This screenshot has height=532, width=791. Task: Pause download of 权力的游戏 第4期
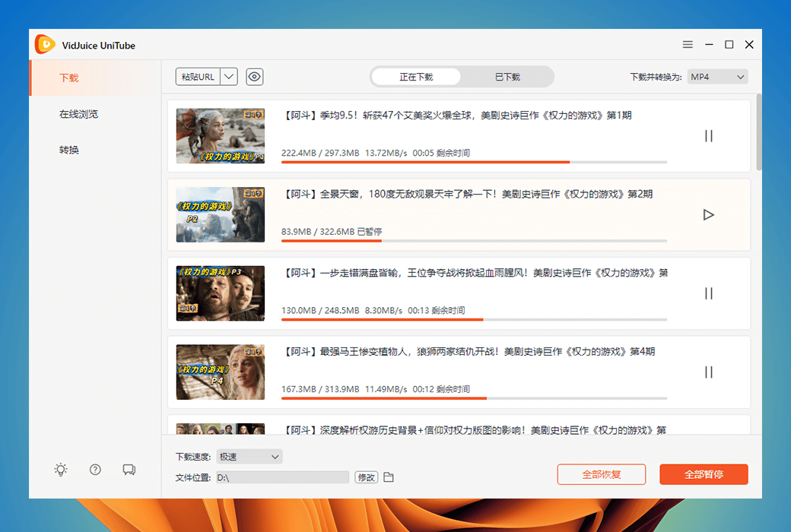[709, 372]
